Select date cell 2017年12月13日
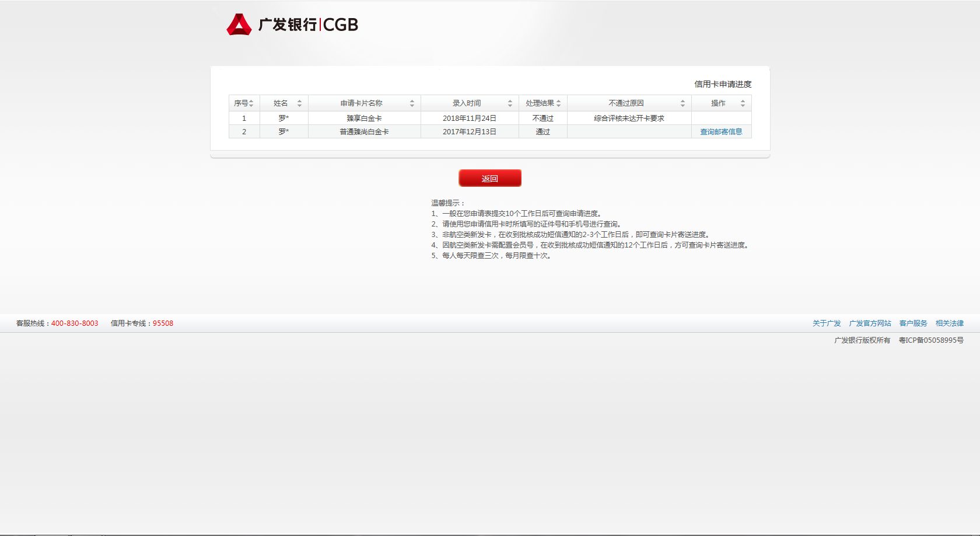 [x=470, y=132]
